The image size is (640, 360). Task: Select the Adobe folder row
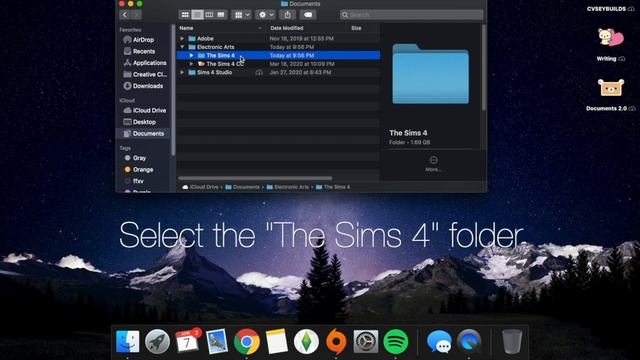(x=278, y=38)
